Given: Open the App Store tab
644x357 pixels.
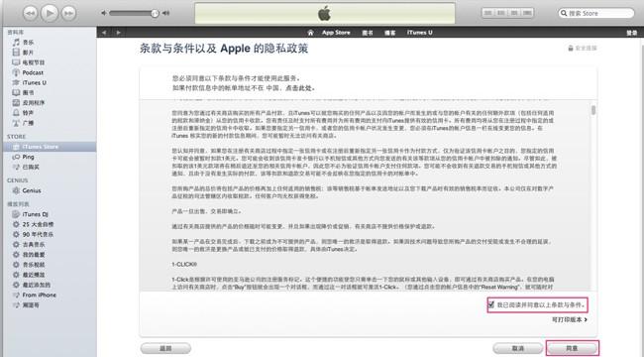Looking at the screenshot, I should point(336,33).
